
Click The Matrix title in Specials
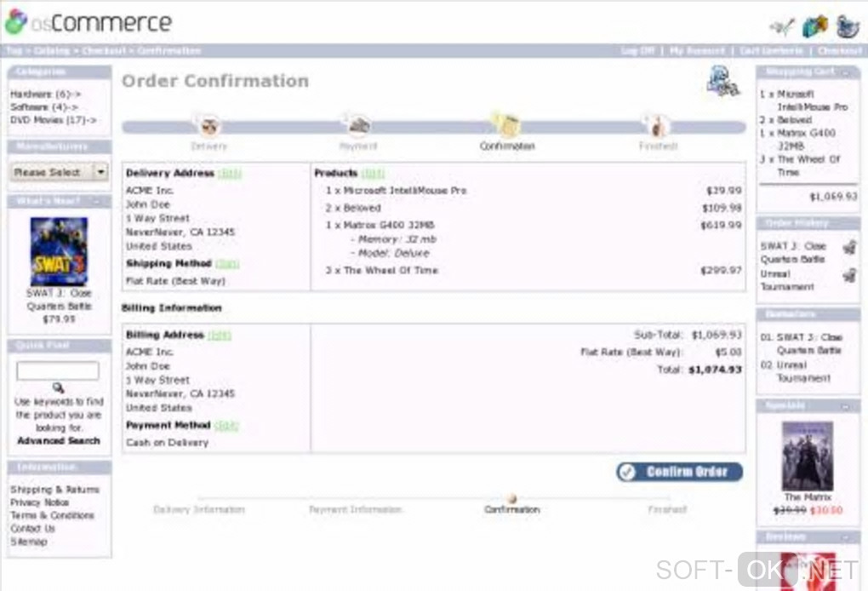pyautogui.click(x=807, y=497)
